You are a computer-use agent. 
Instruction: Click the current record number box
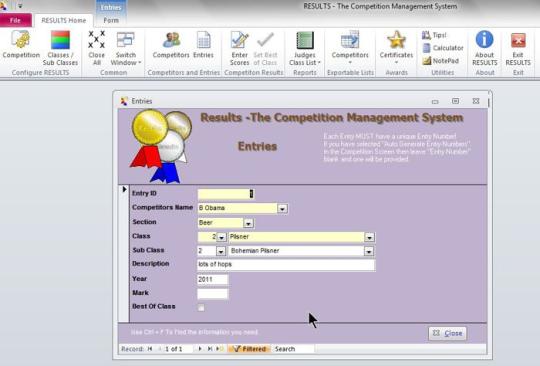[177, 349]
